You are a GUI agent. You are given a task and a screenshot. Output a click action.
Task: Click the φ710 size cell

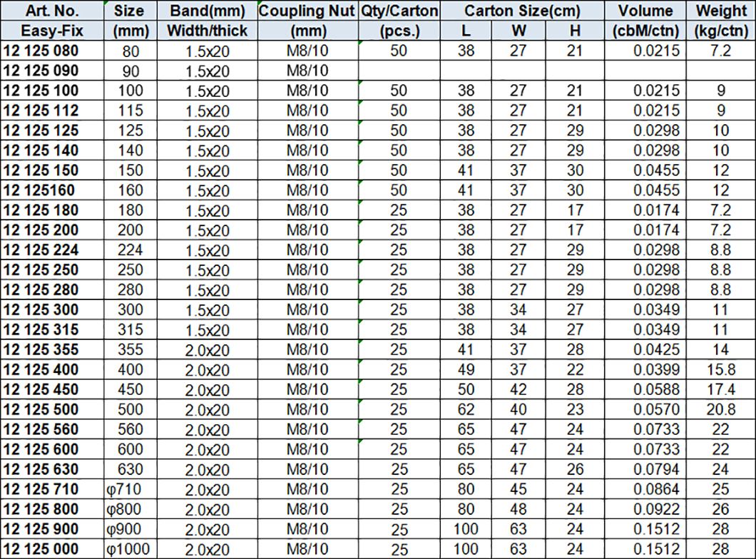point(128,490)
